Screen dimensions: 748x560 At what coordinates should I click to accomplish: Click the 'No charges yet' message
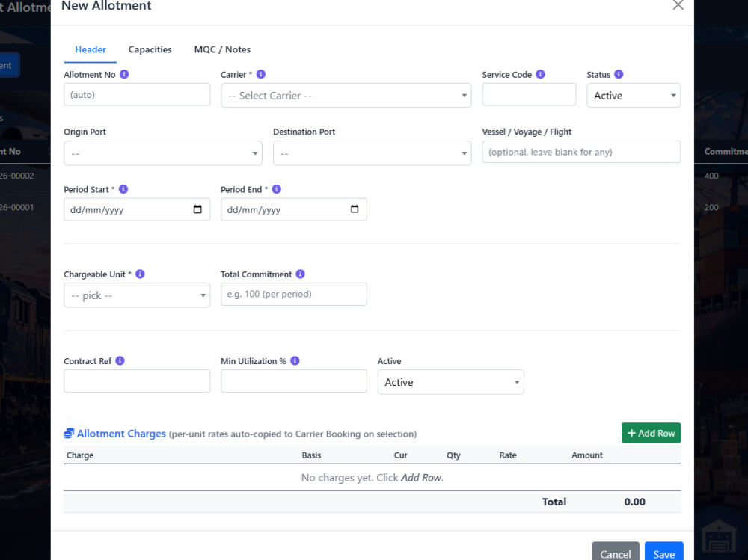[x=372, y=478]
